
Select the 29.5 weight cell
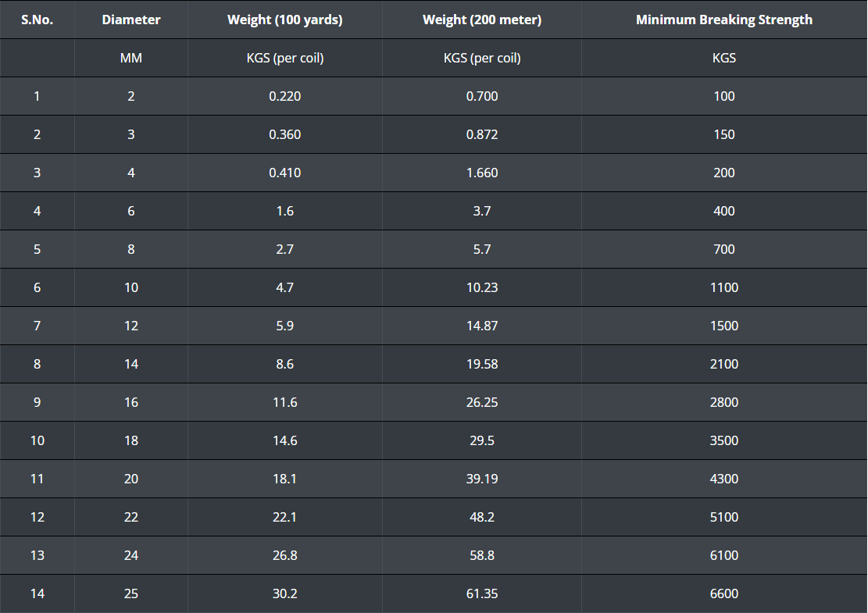482,440
